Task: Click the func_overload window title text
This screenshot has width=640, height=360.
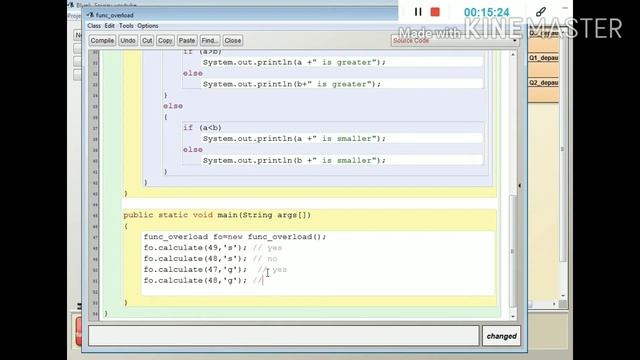Action: [x=115, y=15]
